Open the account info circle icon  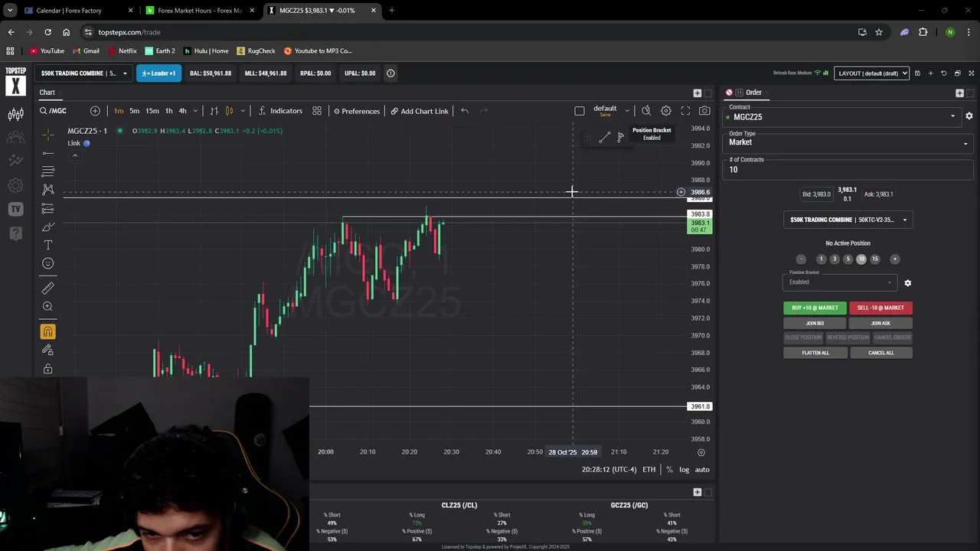(x=390, y=73)
